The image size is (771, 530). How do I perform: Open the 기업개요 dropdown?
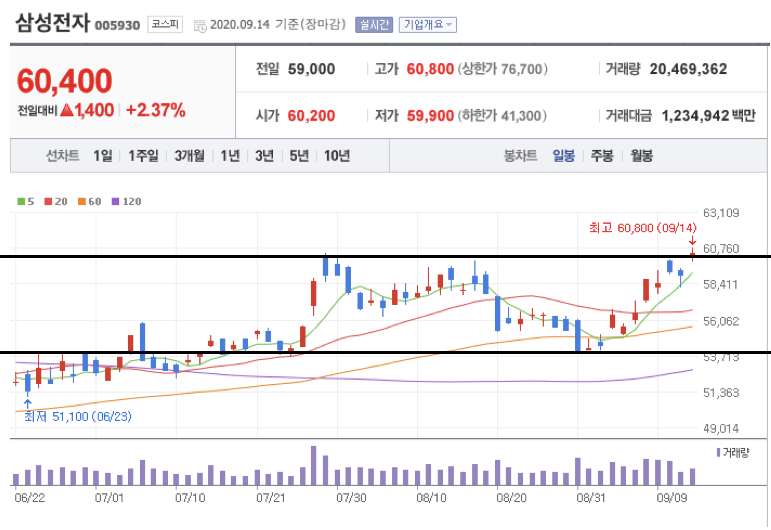coord(428,25)
